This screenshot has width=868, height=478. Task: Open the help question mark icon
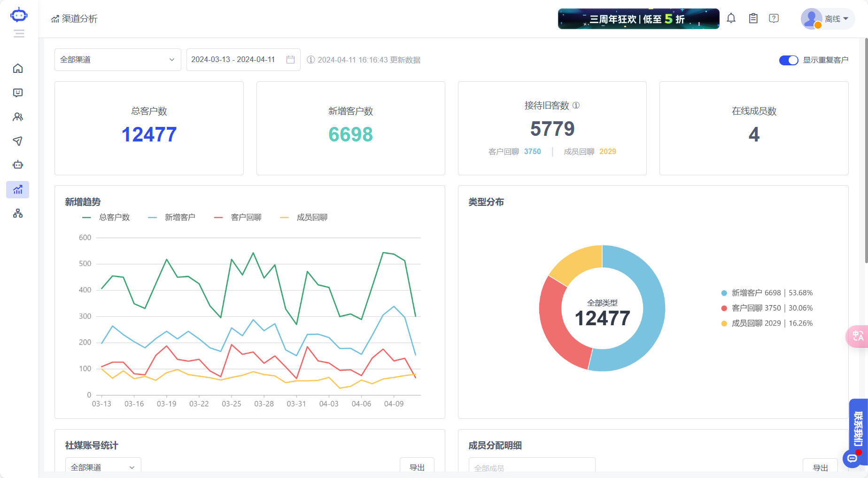click(774, 19)
